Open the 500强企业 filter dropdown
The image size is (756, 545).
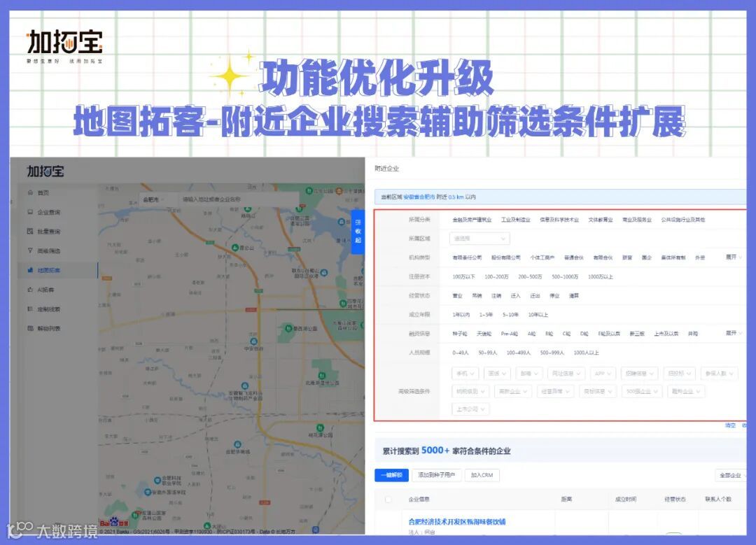642,391
